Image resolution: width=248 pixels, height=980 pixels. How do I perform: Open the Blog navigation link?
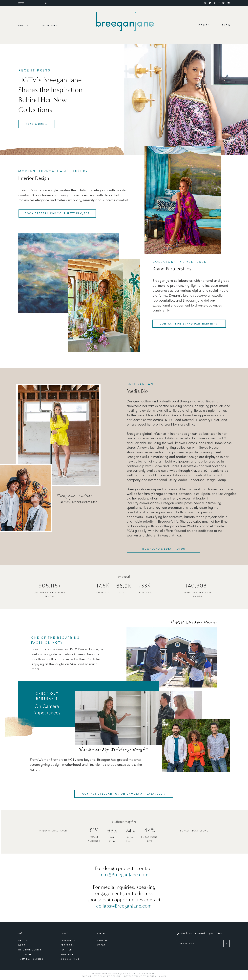point(226,25)
